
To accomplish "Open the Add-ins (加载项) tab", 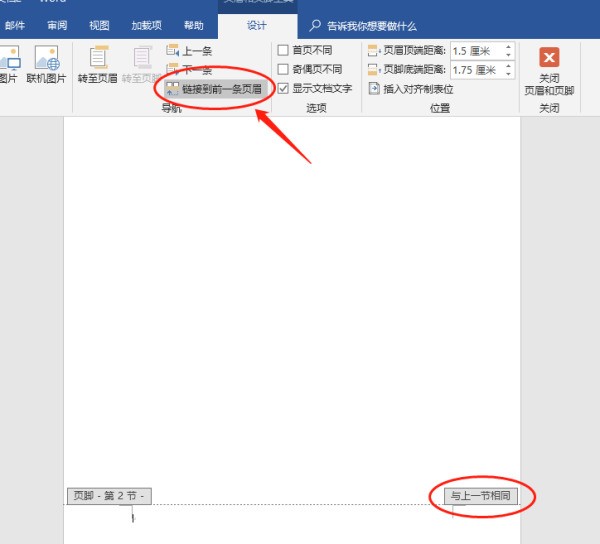I will click(147, 26).
